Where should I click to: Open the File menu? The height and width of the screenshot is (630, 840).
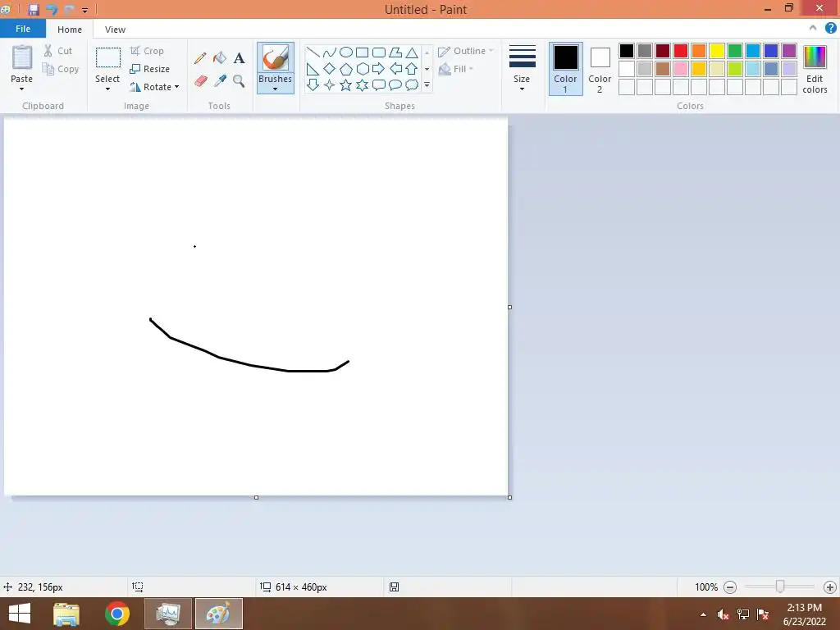pos(23,29)
